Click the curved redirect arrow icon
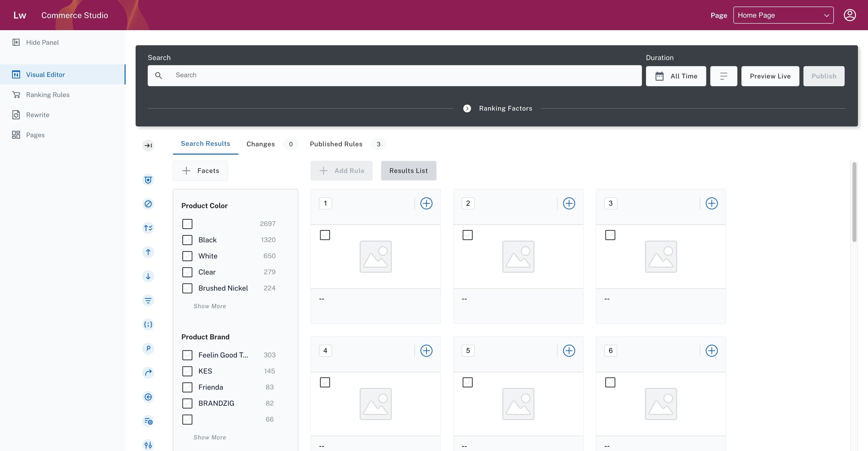Viewport: 868px width, 451px height. pos(148,373)
